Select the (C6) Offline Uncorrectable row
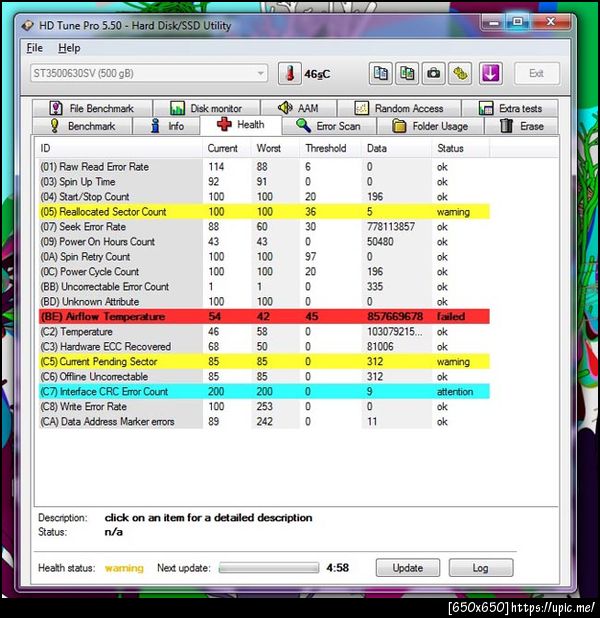This screenshot has height=618, width=600. point(264,376)
